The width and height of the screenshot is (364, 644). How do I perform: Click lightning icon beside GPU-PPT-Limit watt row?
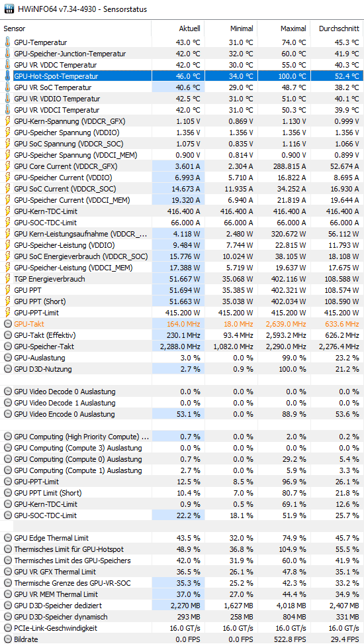pos(7,313)
